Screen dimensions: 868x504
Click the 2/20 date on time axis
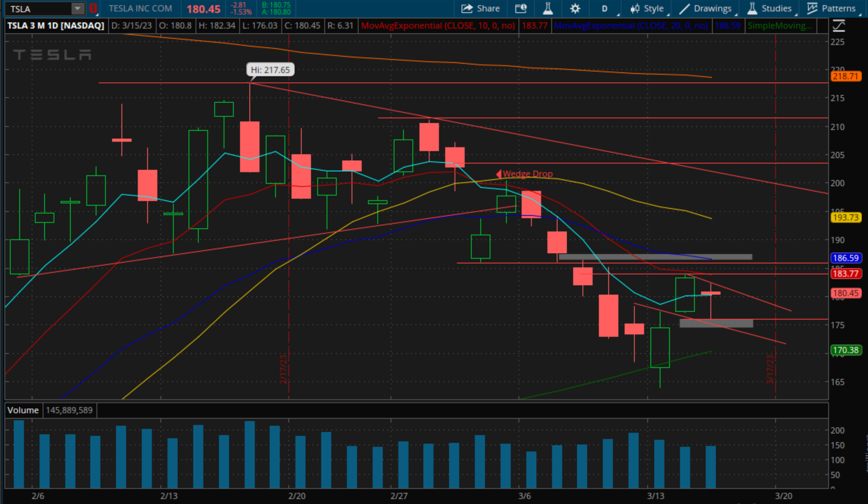(x=297, y=496)
